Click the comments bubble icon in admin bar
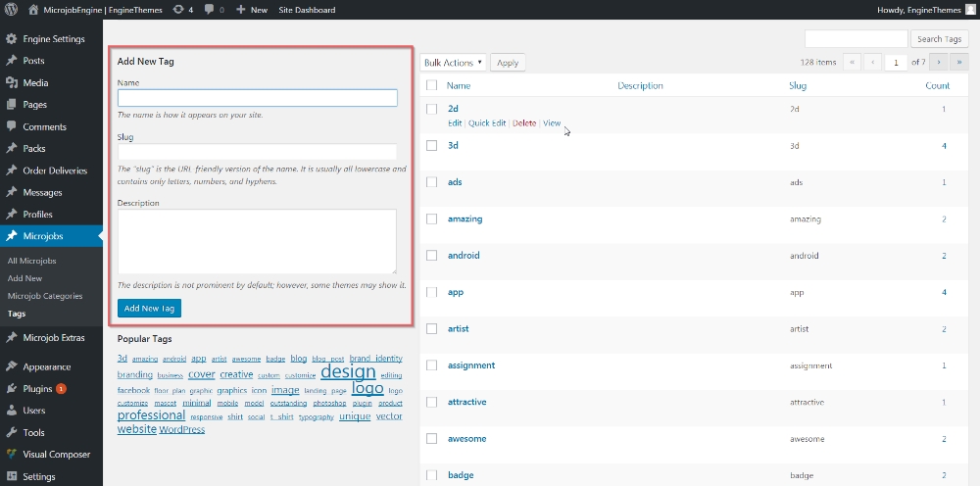Screen dimensions: 980x486 (209, 10)
